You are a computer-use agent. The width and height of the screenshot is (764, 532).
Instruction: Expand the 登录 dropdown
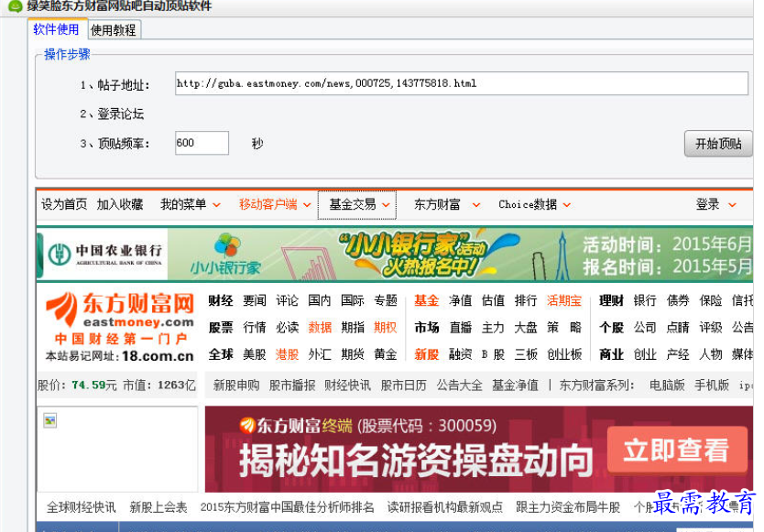coord(715,204)
